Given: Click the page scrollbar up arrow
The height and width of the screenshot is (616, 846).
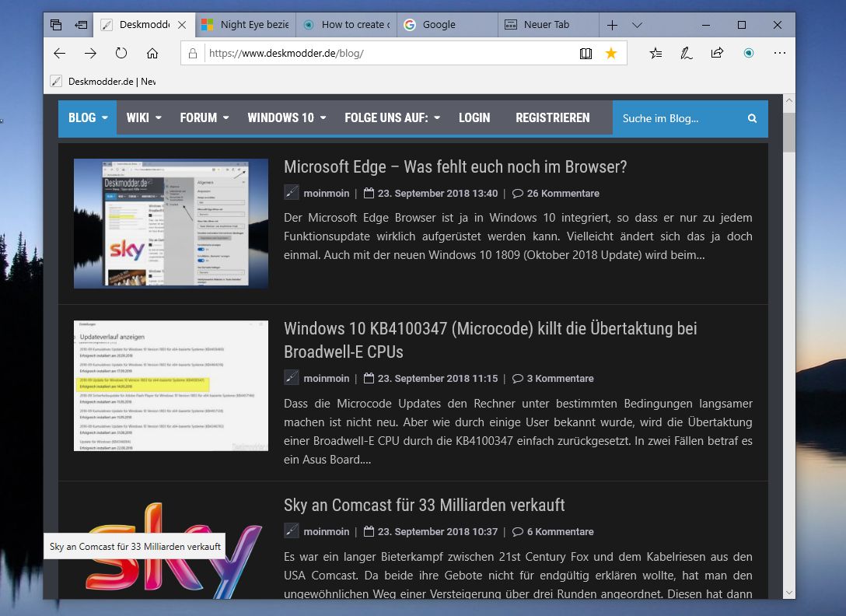Looking at the screenshot, I should pos(789,100).
